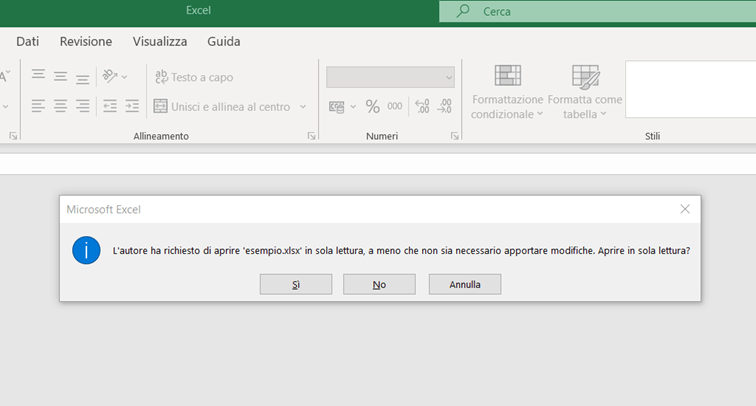Image resolution: width=756 pixels, height=406 pixels.
Task: Click Sì to open read-only
Action: [296, 284]
